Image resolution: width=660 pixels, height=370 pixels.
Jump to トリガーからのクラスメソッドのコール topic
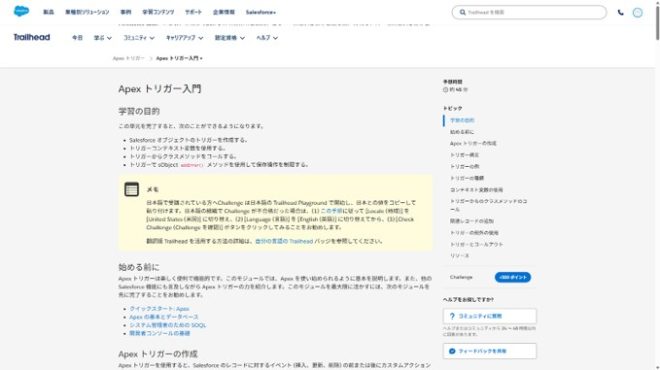488,205
